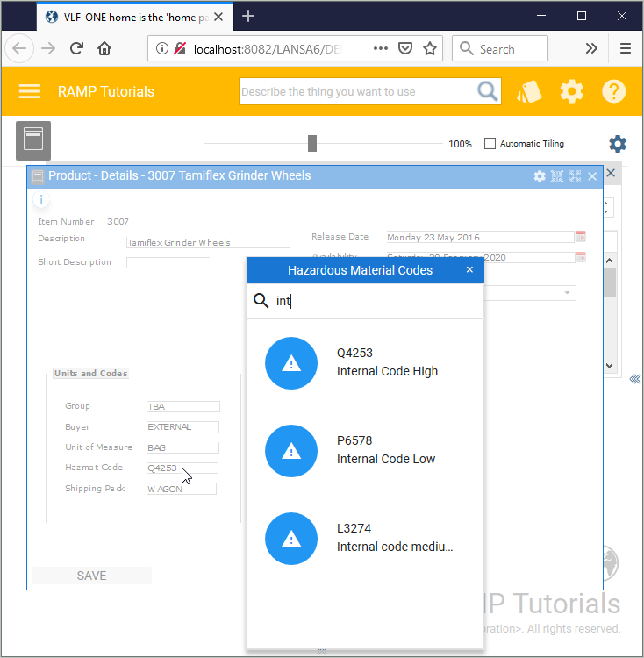Screen dimensions: 644x658
Task: Click the Unit of Measure field showing BAG
Action: [x=182, y=447]
